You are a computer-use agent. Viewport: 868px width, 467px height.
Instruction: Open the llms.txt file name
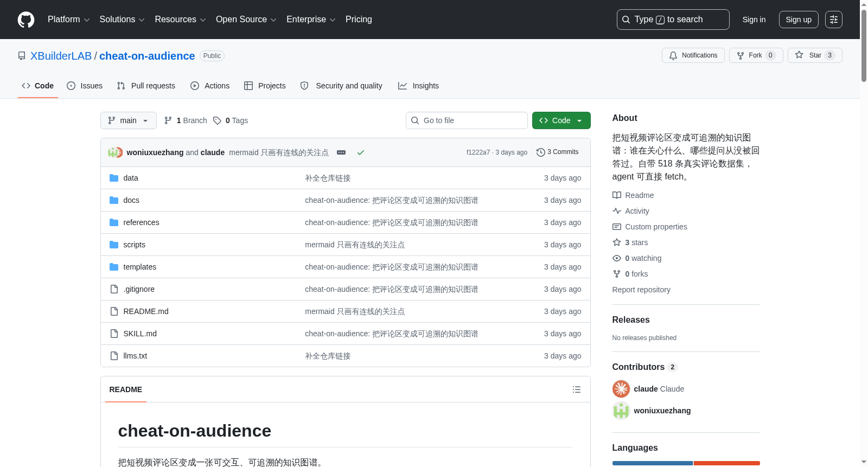pyautogui.click(x=135, y=356)
